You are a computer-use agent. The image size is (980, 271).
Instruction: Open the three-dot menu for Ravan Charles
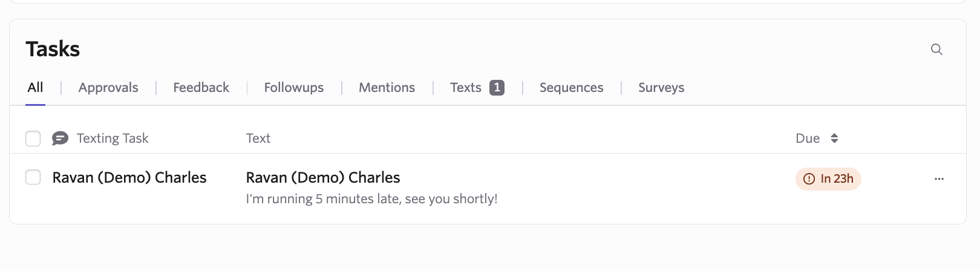tap(939, 179)
